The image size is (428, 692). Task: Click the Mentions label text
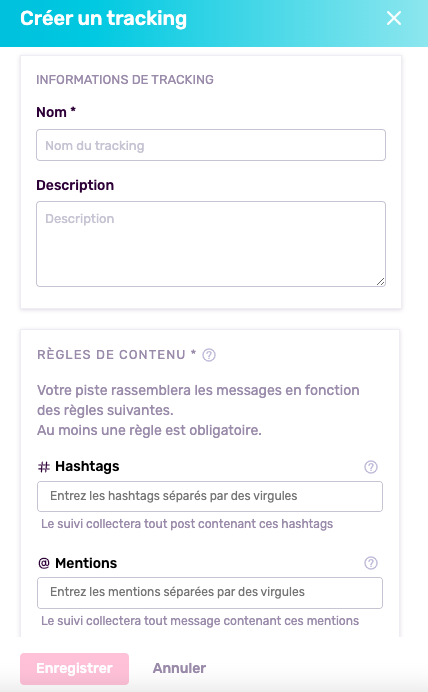86,563
